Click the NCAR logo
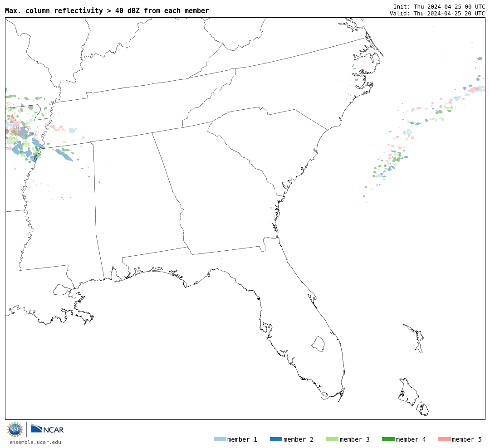Viewport: 490px width, 448px height. [x=47, y=429]
